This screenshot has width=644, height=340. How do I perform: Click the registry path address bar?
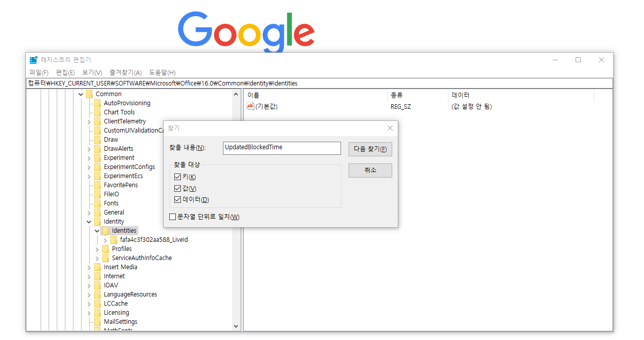pyautogui.click(x=319, y=83)
